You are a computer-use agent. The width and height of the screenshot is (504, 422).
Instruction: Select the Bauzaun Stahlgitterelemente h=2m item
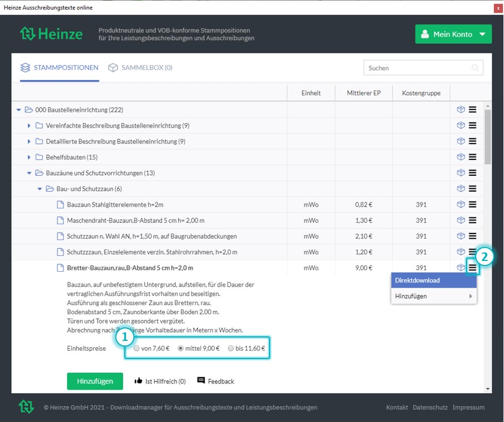pos(115,205)
